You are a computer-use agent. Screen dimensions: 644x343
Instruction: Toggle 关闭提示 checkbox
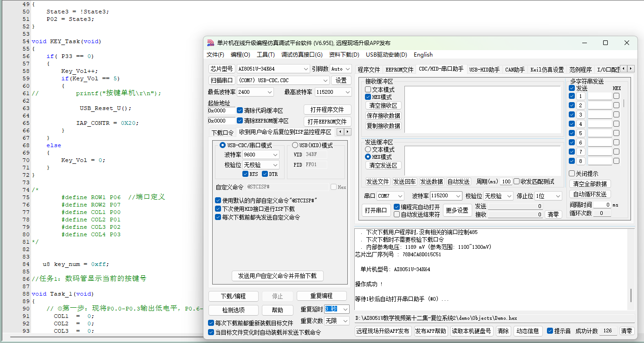572,173
